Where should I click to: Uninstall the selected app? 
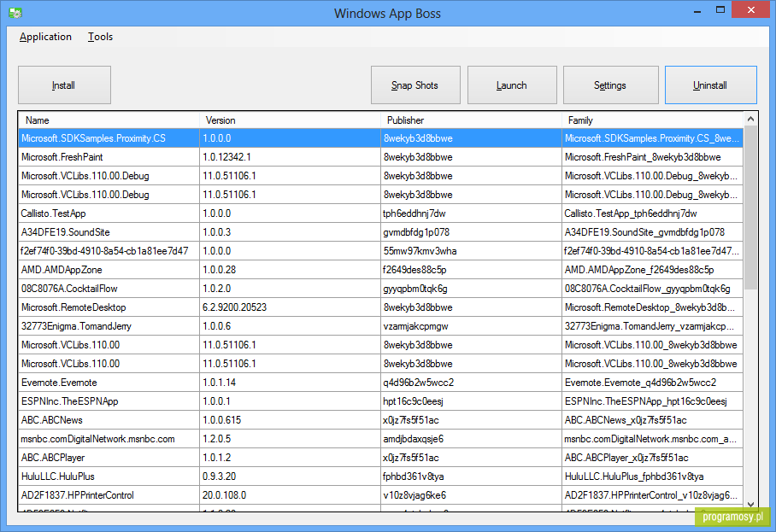coord(711,85)
